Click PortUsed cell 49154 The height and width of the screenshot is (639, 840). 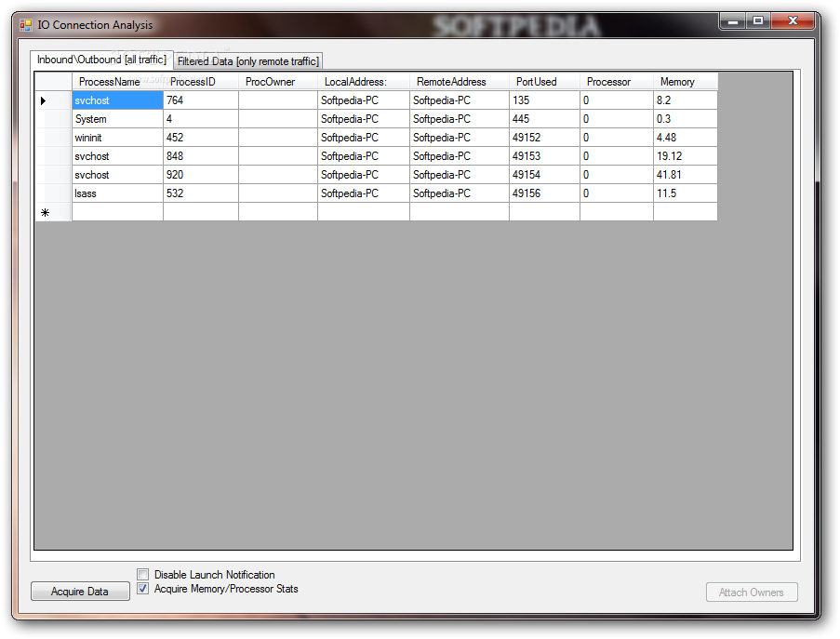[x=545, y=175]
